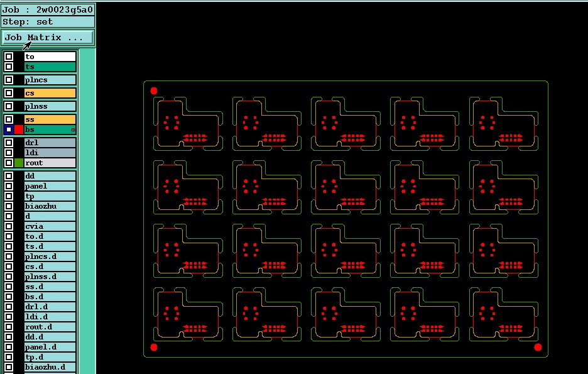Select the ss layer name
This screenshot has height=374, width=588.
coord(50,119)
